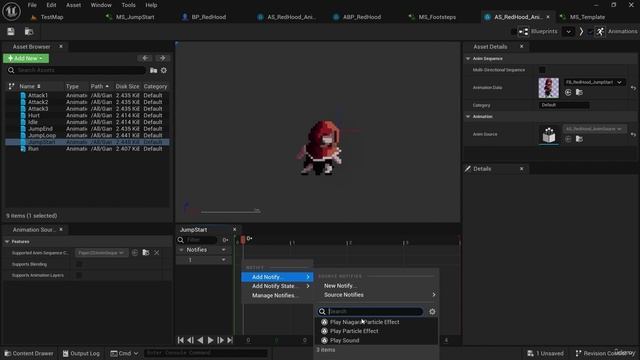This screenshot has height=360, width=640.
Task: Click Animation Data sprite thumbnail
Action: click(x=549, y=88)
